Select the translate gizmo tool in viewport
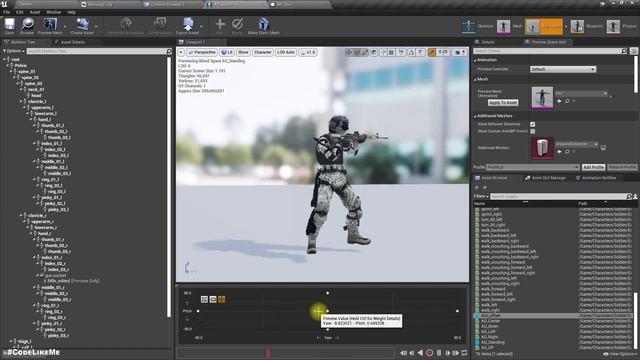Image resolution: width=640 pixels, height=360 pixels. point(349,52)
